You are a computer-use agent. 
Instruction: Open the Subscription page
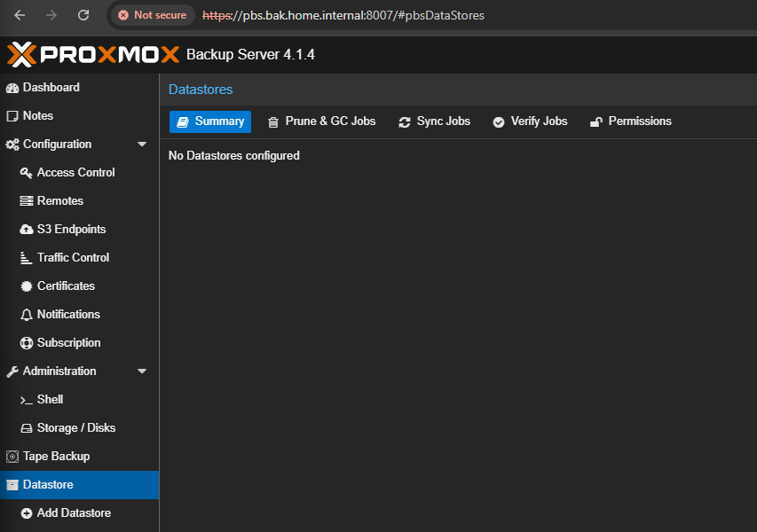point(68,343)
